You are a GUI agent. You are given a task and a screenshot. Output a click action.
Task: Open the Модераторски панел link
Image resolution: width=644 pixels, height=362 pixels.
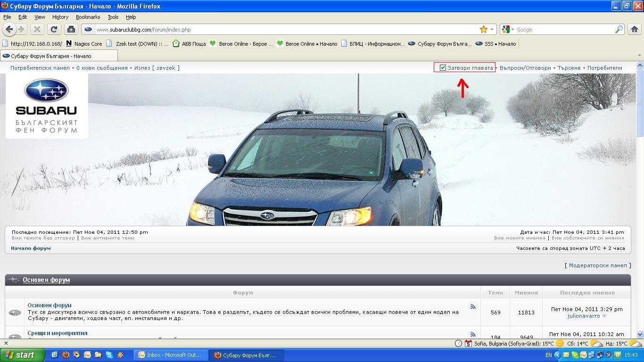[598, 265]
